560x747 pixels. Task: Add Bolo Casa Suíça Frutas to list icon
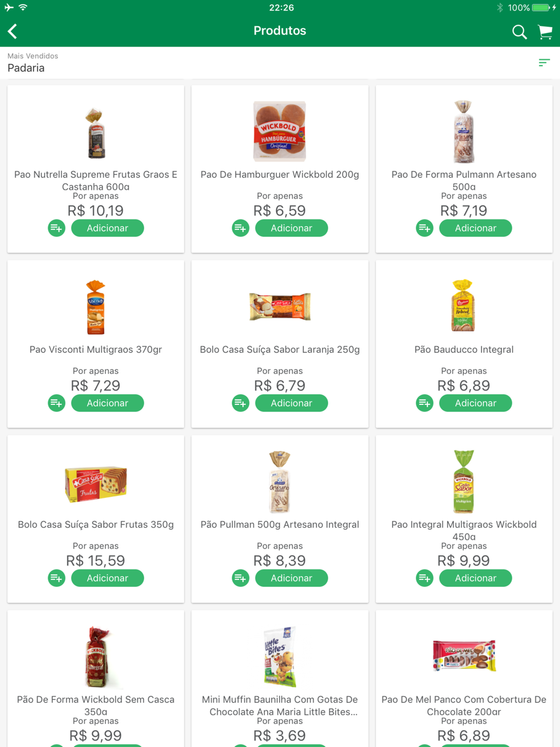click(x=57, y=578)
